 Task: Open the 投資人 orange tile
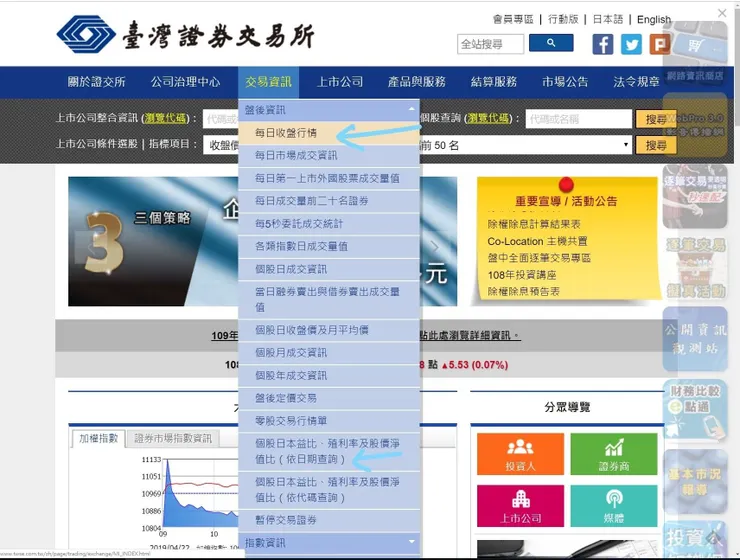coord(520,454)
